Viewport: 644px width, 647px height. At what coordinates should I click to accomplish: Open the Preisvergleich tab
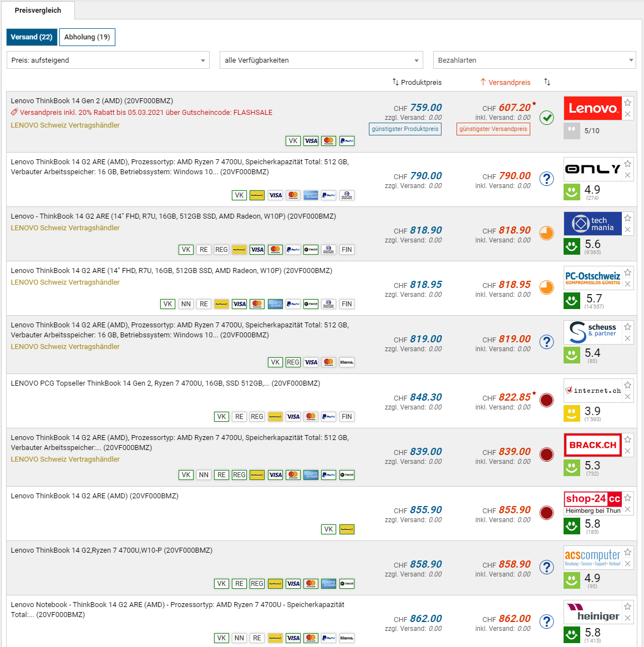(x=38, y=11)
